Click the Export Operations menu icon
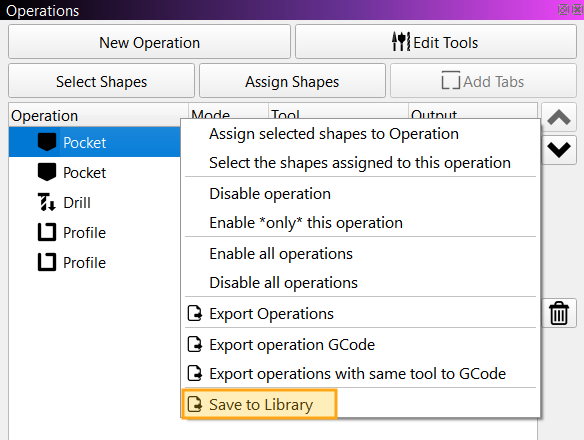 click(195, 313)
